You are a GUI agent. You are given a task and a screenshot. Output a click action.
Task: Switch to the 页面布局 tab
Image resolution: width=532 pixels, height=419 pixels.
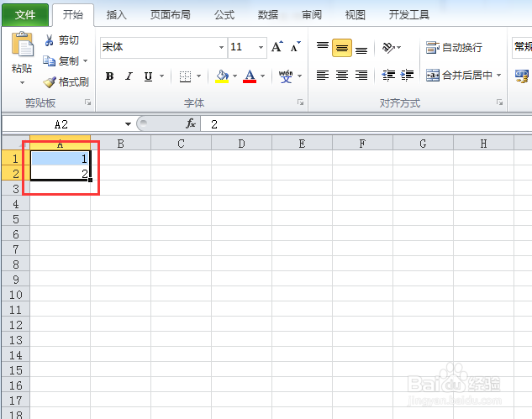pyautogui.click(x=171, y=15)
